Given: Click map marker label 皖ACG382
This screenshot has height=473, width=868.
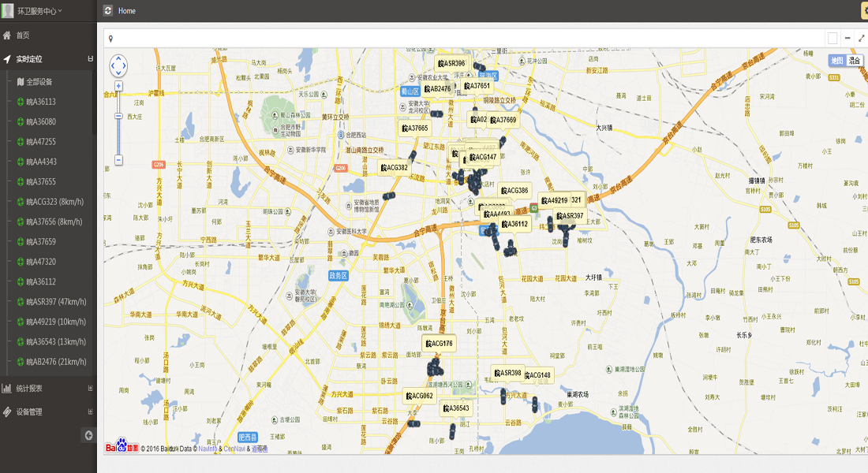Looking at the screenshot, I should click(x=394, y=167).
